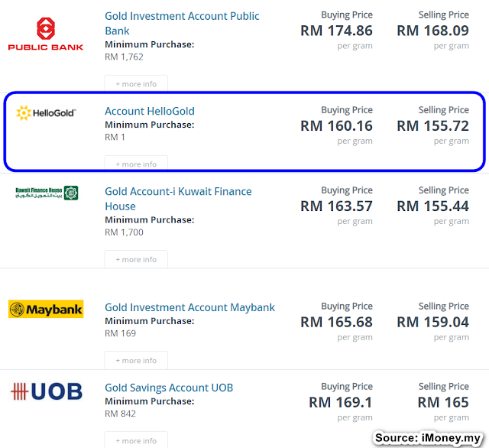Viewport: 489px width, 448px height.
Task: Expand more info for Kuwait Finance House
Action: [136, 259]
